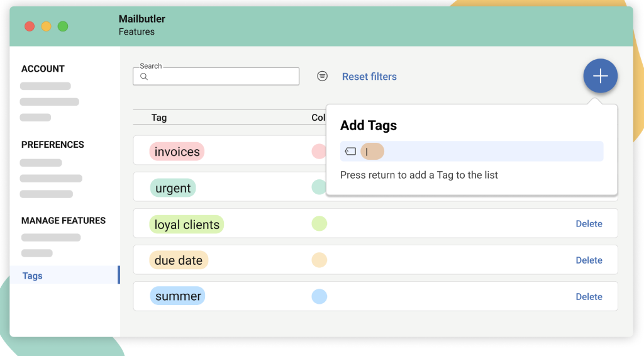Delete the due date tag

click(x=589, y=260)
